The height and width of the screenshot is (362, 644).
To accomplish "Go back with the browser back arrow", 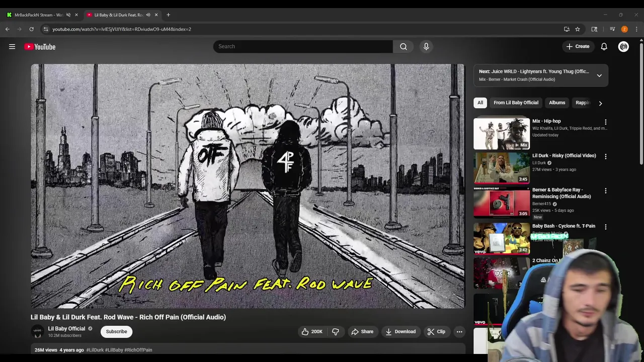I will pyautogui.click(x=8, y=29).
